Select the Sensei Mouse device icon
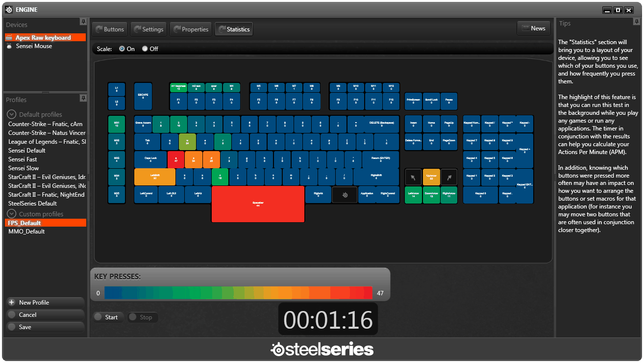This screenshot has width=644, height=363. coord(9,46)
